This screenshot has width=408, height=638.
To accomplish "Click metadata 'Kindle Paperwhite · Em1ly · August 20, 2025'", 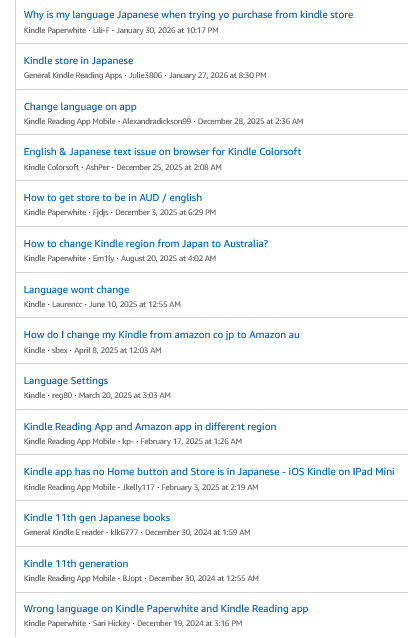I will coord(120,258).
